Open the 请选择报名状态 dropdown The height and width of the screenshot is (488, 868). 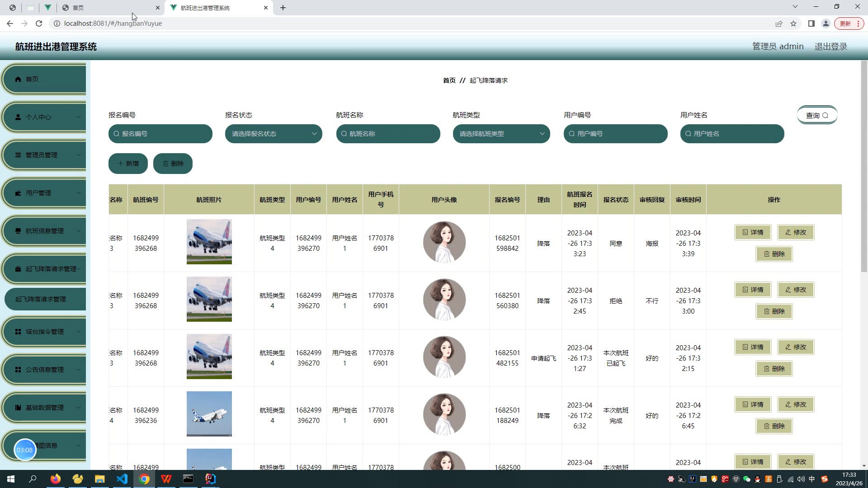[274, 134]
